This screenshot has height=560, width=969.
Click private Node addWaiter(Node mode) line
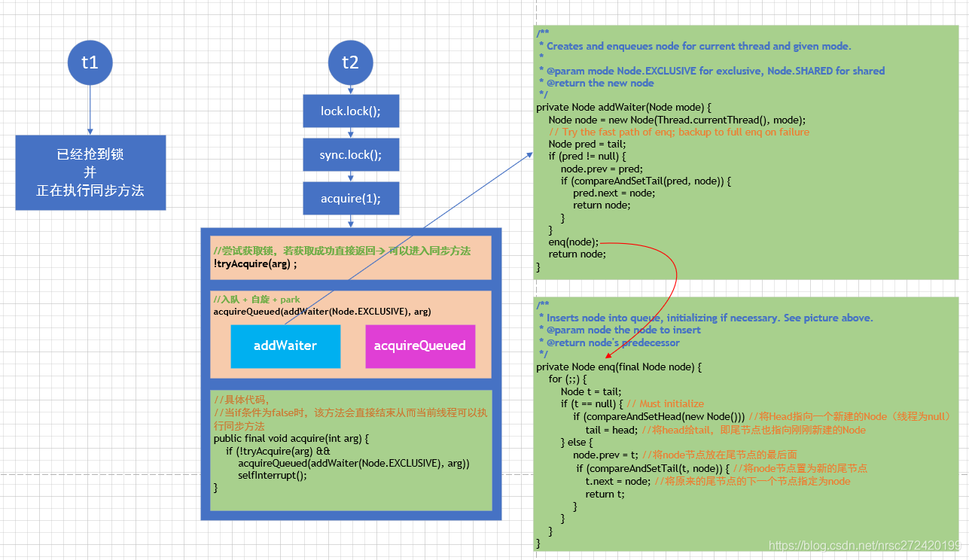[x=624, y=107]
